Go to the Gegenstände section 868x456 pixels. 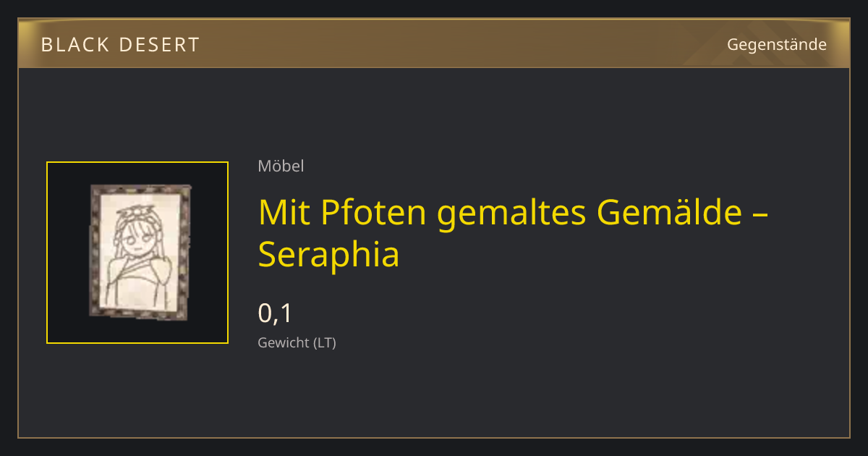click(x=777, y=45)
